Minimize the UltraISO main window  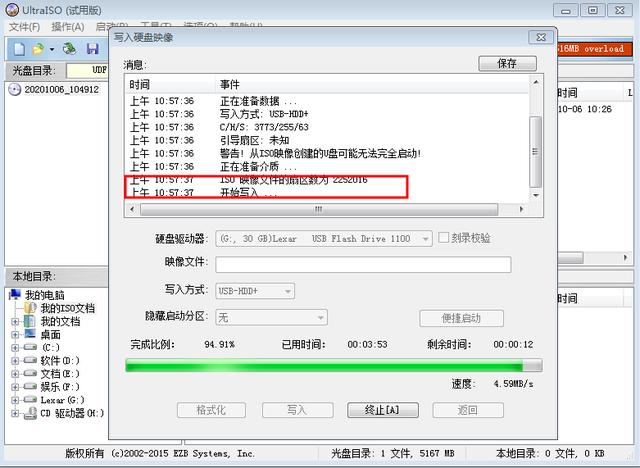click(x=566, y=10)
